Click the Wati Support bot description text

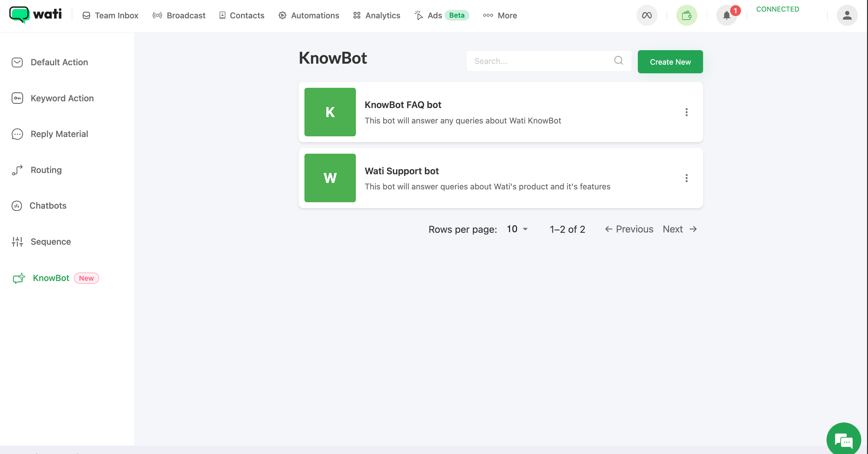pyautogui.click(x=487, y=187)
